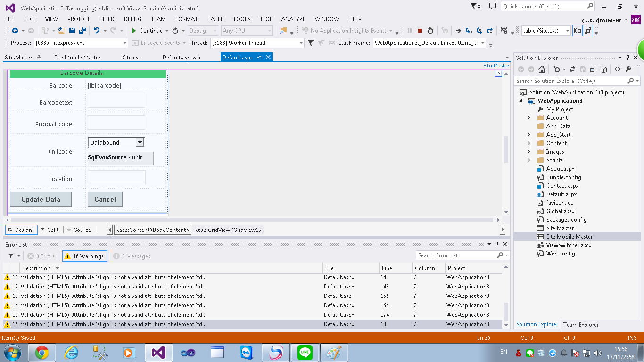Switch to the Site.css tab
Screen dimensions: 644x362
132,58
